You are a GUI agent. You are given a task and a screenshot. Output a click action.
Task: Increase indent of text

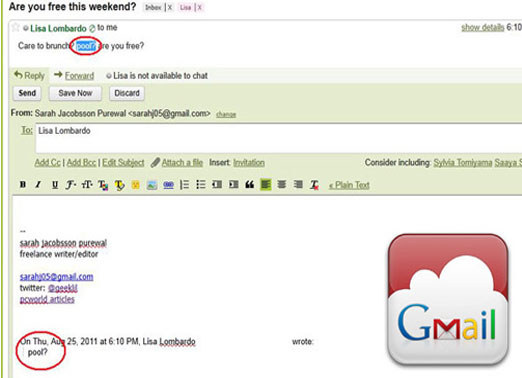tap(233, 184)
